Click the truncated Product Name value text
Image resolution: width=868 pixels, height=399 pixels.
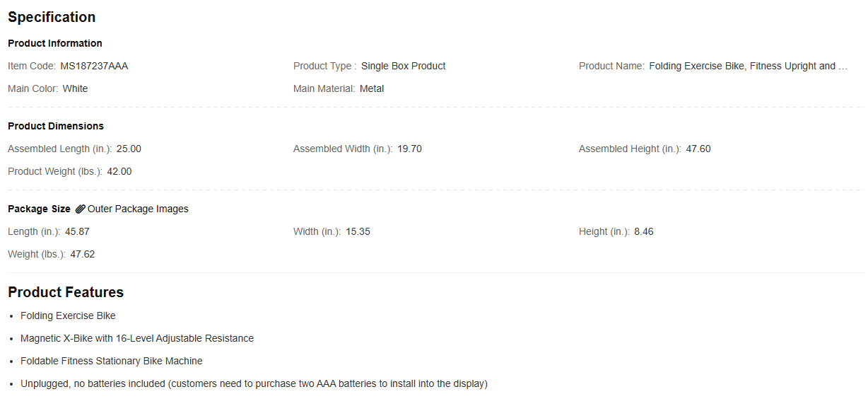[x=748, y=66]
